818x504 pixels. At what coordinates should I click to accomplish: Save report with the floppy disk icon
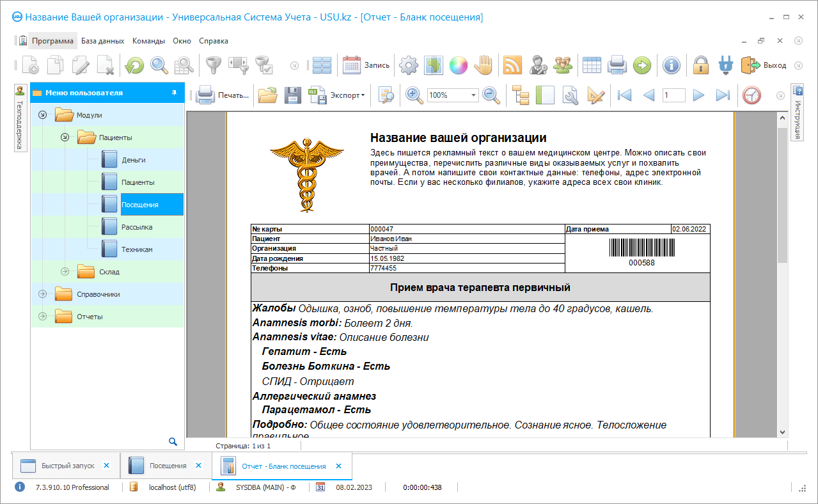pyautogui.click(x=292, y=95)
